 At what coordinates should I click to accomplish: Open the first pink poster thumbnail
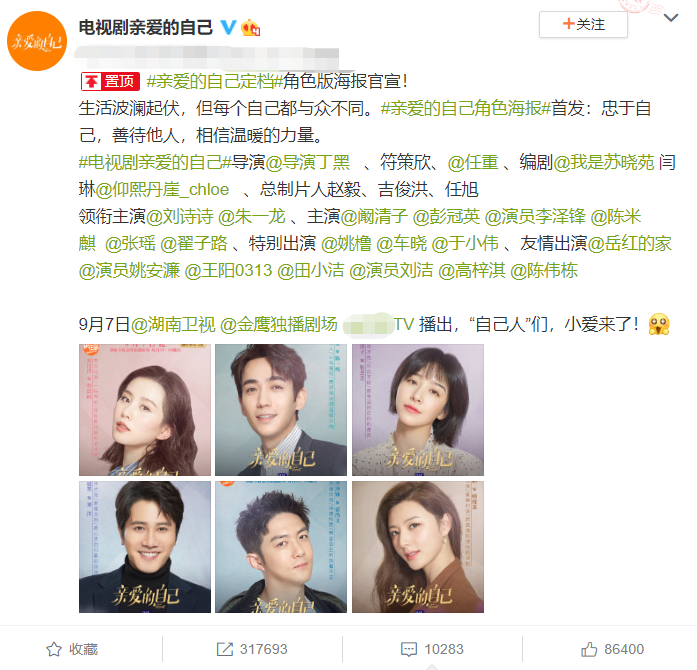click(x=145, y=410)
